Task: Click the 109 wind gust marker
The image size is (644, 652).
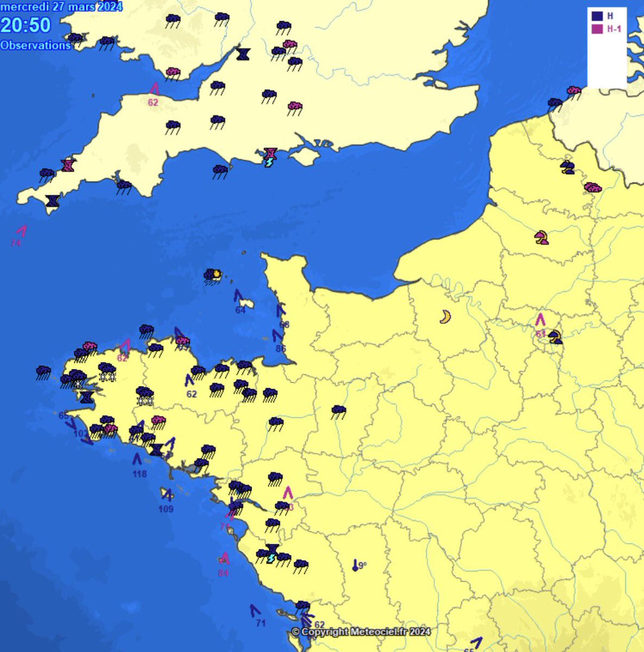Action: coord(166,501)
